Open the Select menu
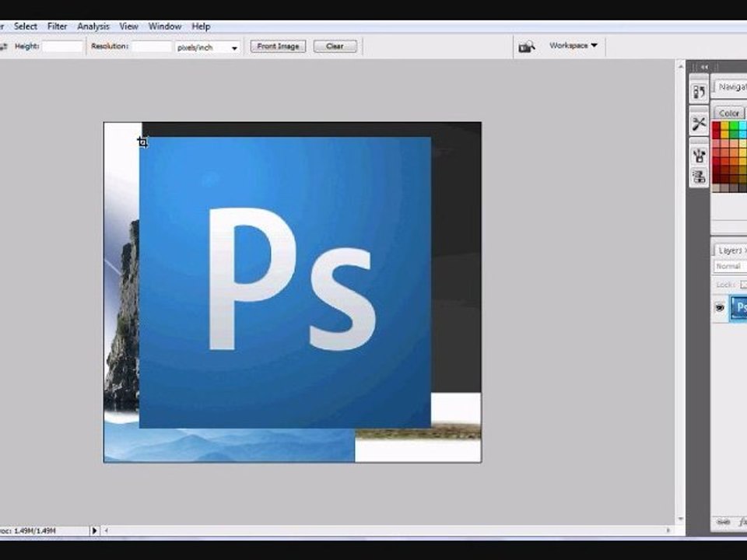Viewport: 747px width, 560px height. [x=25, y=26]
